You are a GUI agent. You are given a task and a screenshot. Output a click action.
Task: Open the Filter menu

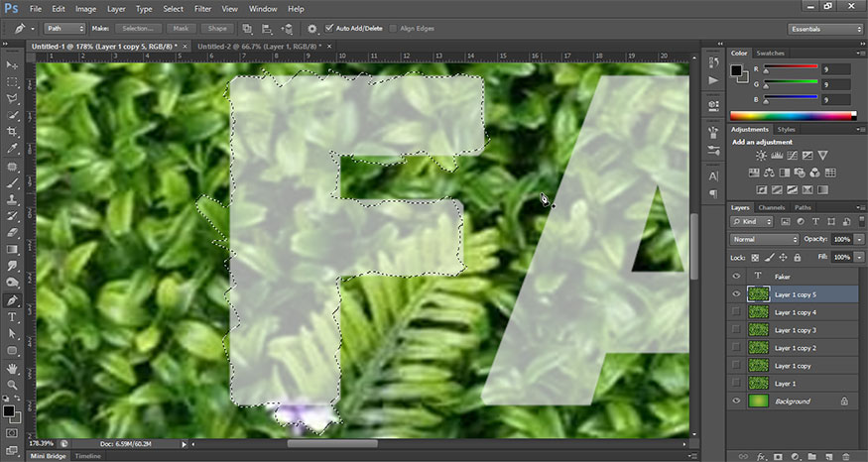[203, 8]
